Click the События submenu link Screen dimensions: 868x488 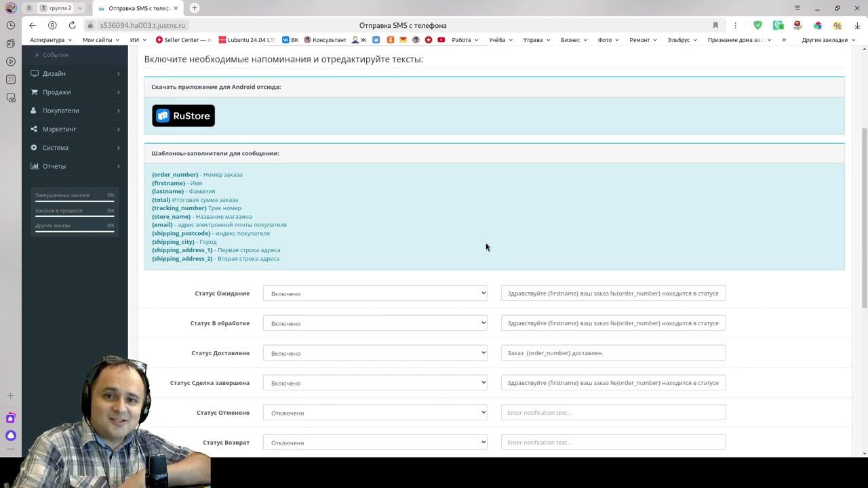coord(55,55)
